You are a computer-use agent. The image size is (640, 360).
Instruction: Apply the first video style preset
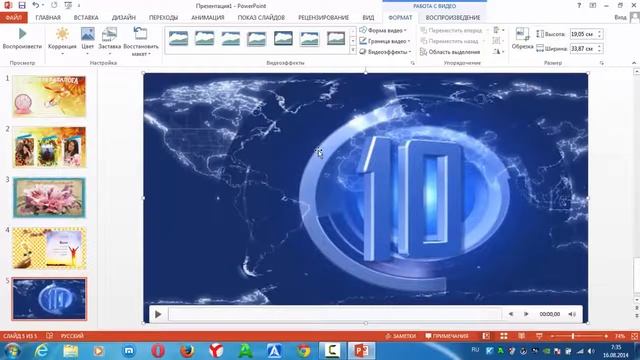[178, 39]
